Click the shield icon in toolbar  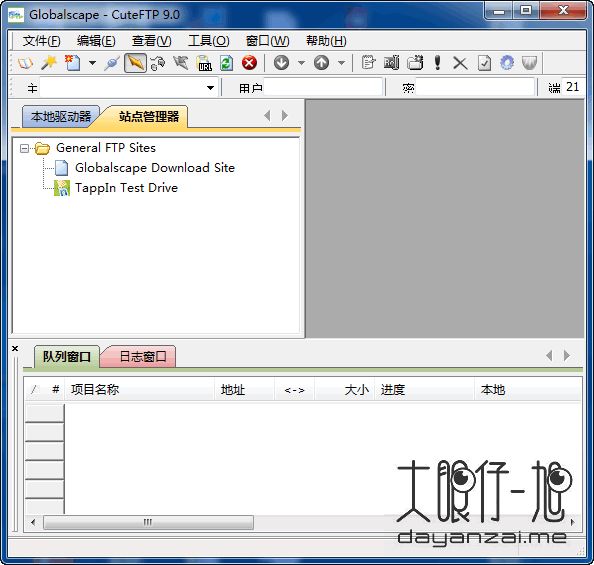click(x=529, y=63)
